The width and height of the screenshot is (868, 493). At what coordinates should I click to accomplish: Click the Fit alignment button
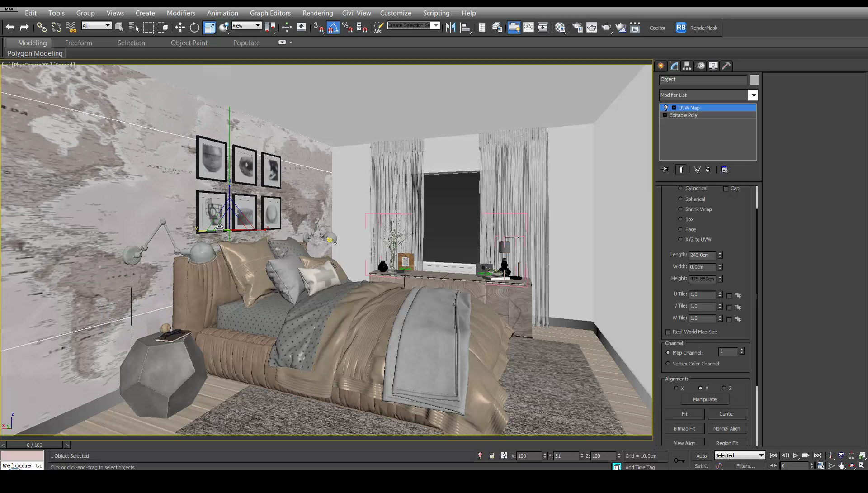[684, 414]
